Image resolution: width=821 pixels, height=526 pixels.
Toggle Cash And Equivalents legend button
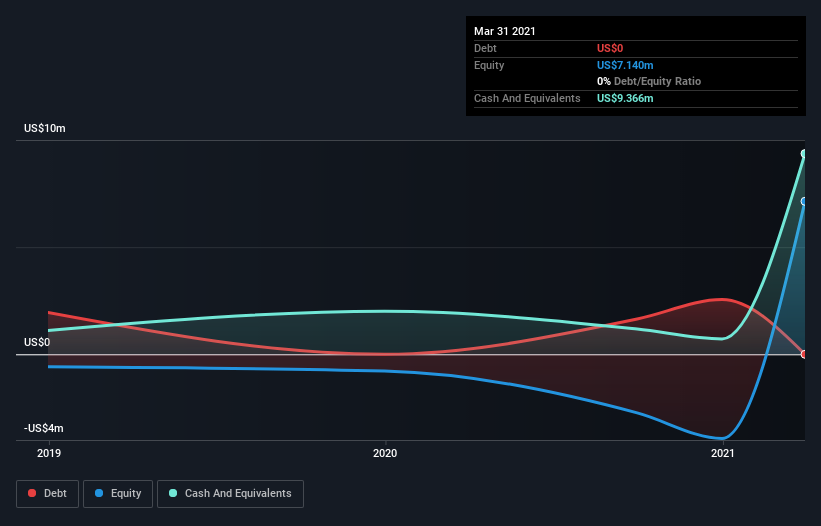[x=230, y=494]
